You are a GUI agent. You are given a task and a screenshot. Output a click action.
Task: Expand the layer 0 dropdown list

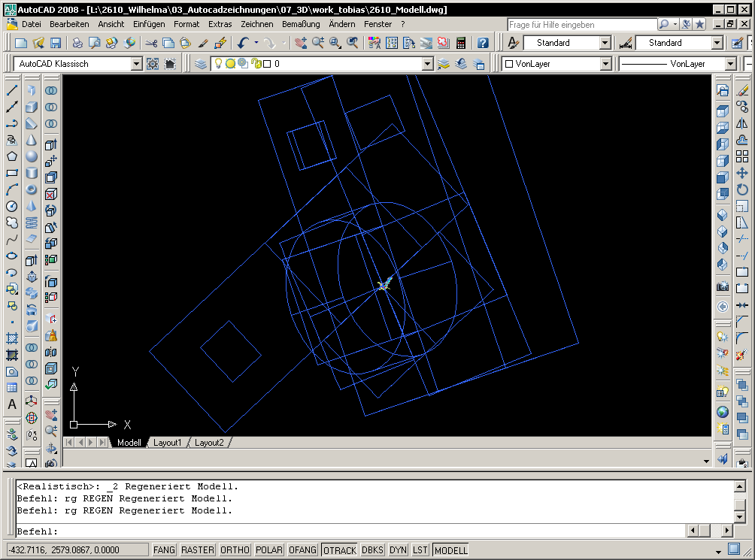tap(427, 63)
